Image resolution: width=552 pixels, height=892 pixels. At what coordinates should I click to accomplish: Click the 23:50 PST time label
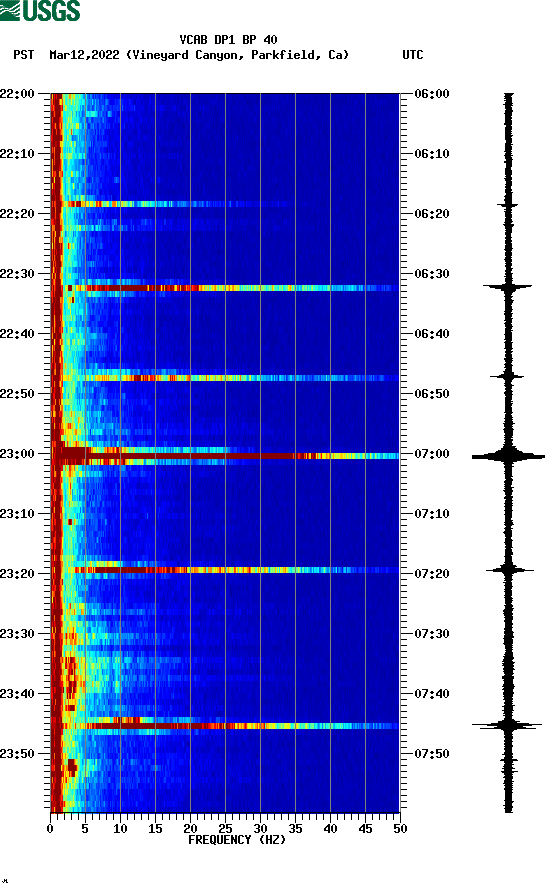click(x=17, y=754)
